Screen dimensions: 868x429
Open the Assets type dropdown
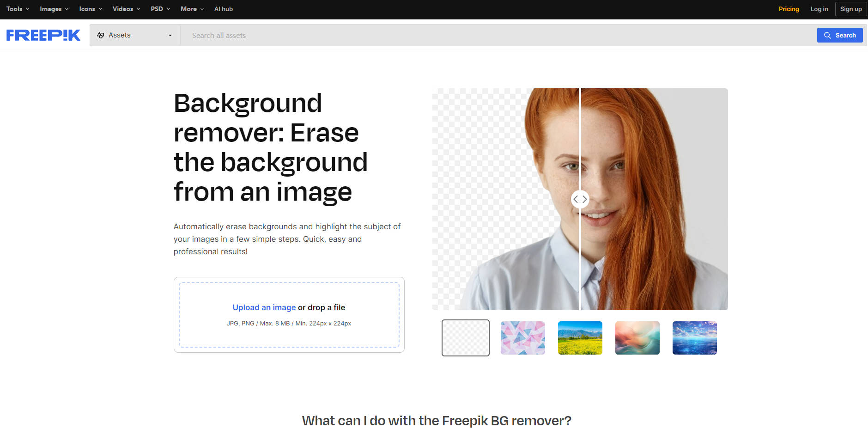[170, 35]
